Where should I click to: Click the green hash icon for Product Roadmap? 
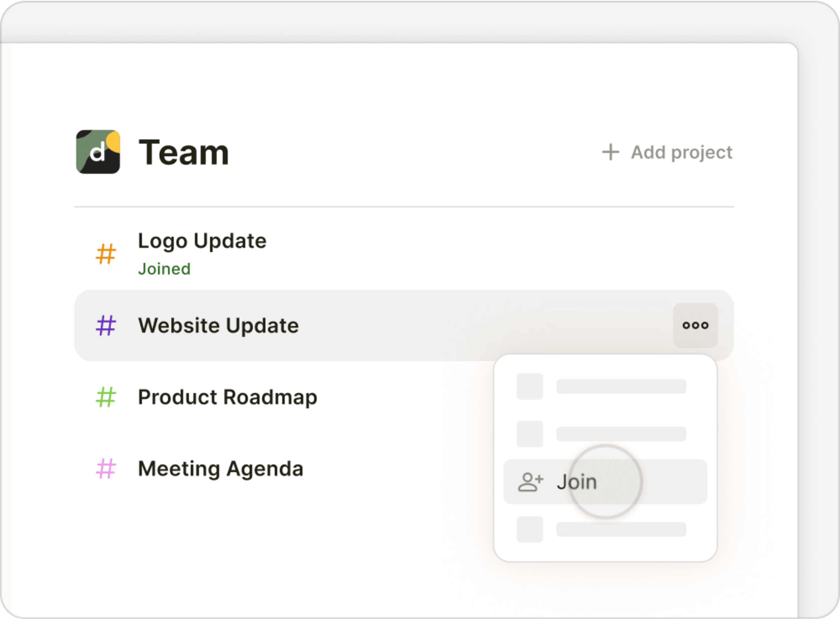106,397
